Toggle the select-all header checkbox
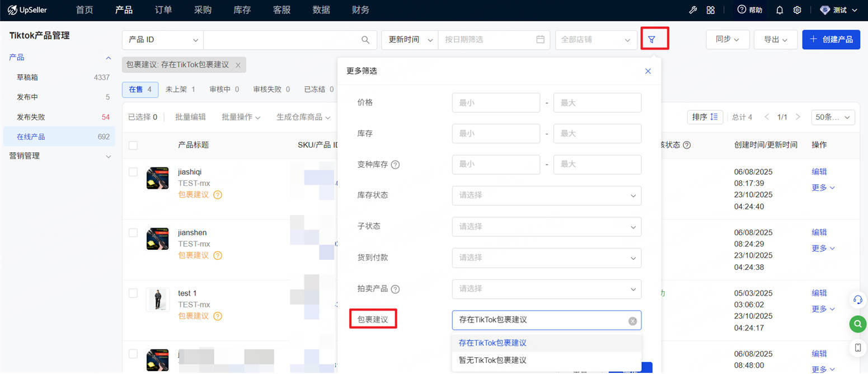This screenshot has width=868, height=374. [133, 145]
